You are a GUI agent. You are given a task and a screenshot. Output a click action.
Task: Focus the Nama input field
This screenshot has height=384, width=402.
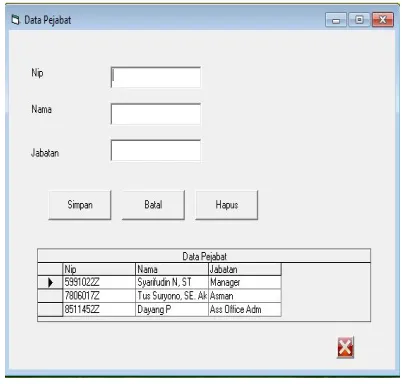tap(156, 114)
